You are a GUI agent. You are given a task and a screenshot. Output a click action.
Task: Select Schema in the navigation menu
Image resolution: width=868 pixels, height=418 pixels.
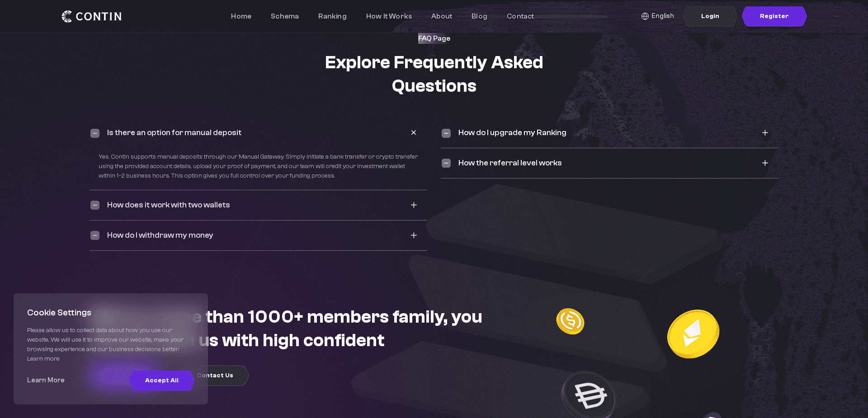[284, 16]
